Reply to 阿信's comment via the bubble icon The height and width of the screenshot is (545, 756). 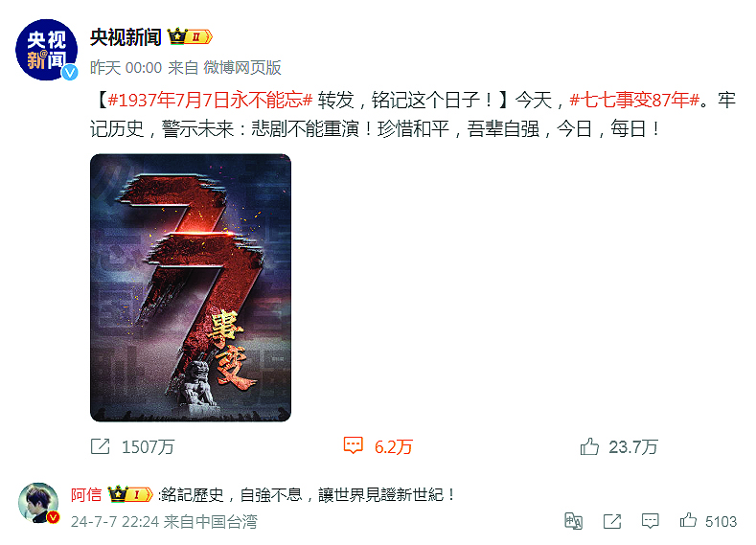coord(650,521)
